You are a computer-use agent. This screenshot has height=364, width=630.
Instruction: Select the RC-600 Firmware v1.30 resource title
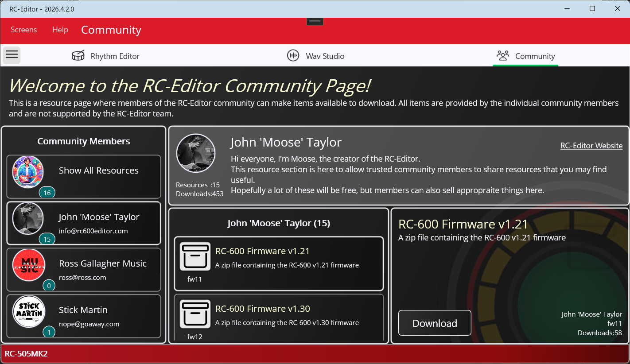point(263,309)
